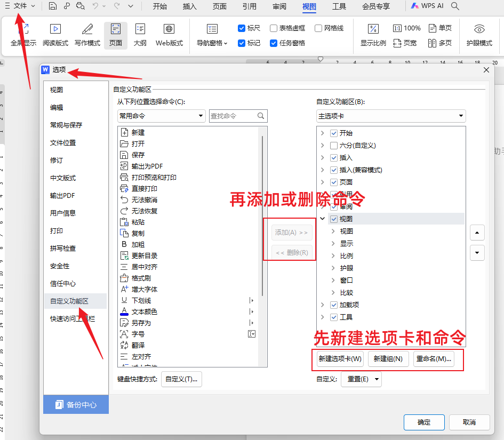Screen dimensions: 504x440
Task: Click the Undo arrow icon
Action: [95, 6]
